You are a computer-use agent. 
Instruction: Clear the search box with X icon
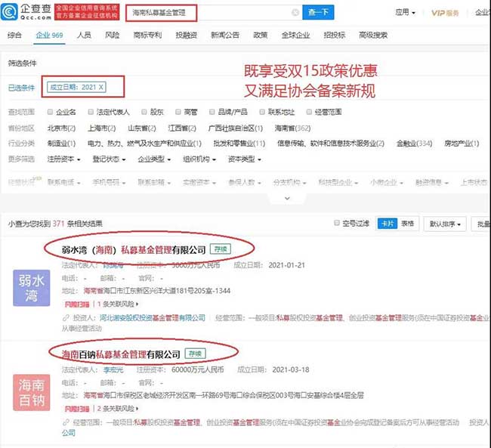295,13
